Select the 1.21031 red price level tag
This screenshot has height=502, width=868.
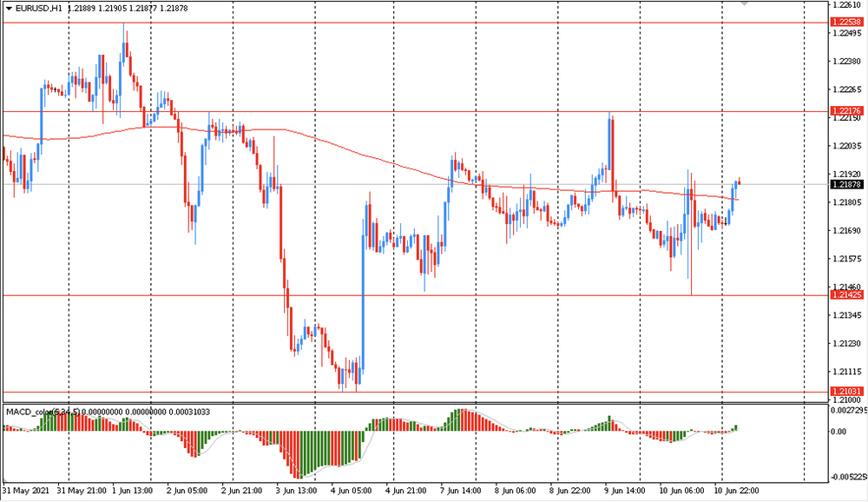847,391
